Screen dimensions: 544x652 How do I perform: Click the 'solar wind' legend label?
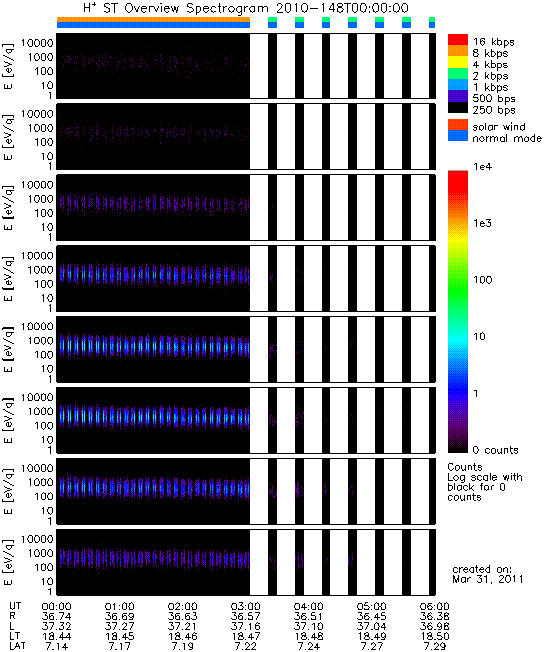[x=499, y=126]
